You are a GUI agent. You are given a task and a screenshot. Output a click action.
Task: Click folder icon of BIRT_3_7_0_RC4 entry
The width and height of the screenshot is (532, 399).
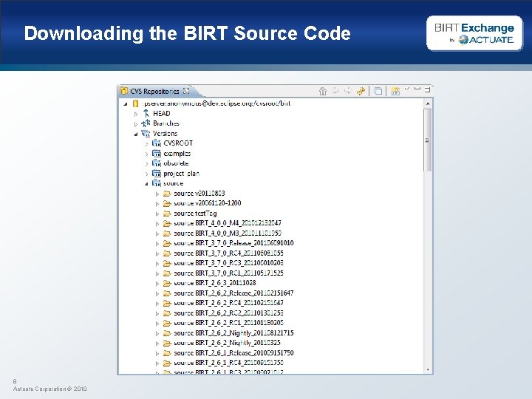tap(167, 253)
